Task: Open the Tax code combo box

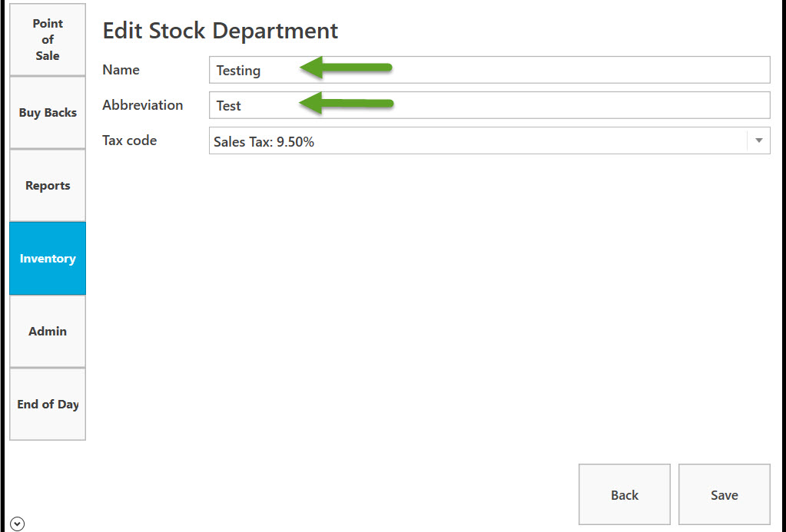Action: (x=489, y=140)
